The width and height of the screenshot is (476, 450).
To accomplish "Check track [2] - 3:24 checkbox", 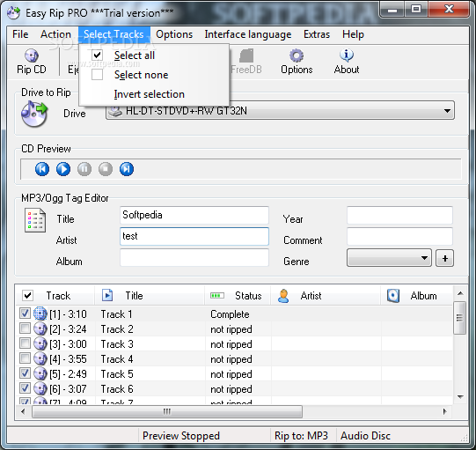I will pos(25,328).
